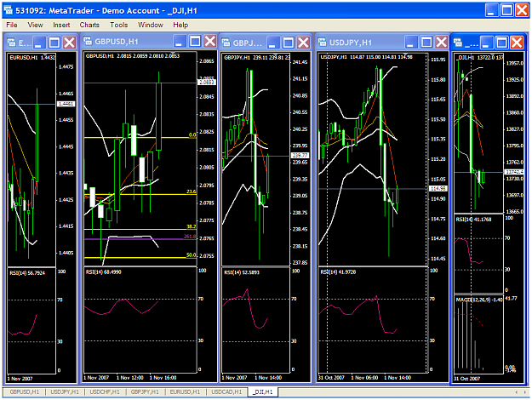Viewport: 532px width, 400px height.
Task: Maximize the GBPUSD,H1 chart window
Action: click(x=195, y=42)
